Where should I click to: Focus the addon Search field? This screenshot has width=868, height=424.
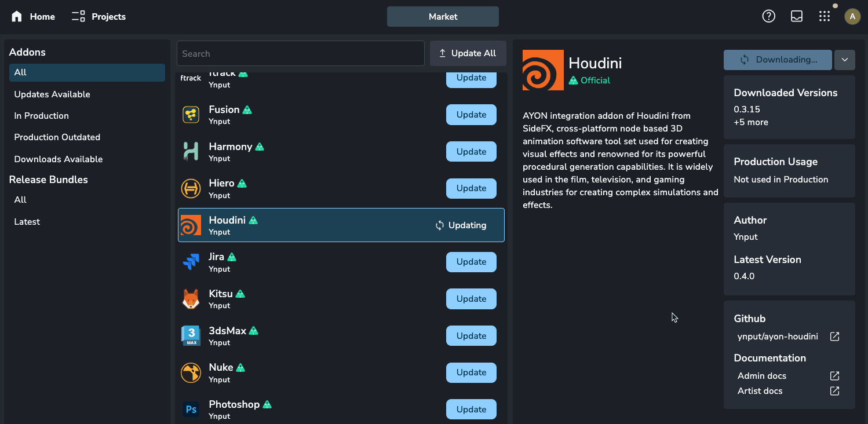(300, 53)
